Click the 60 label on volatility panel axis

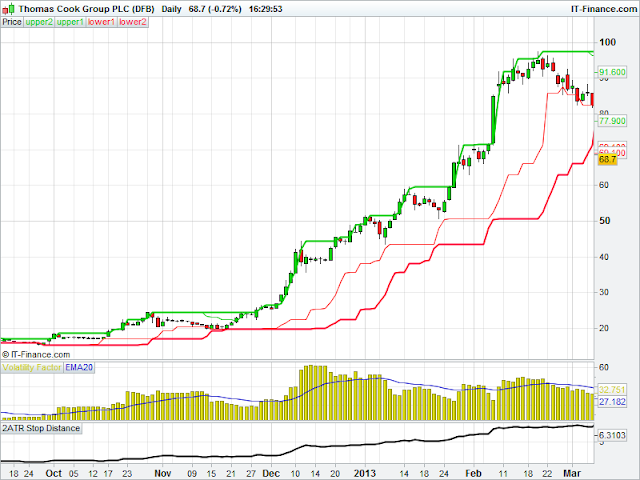click(604, 367)
